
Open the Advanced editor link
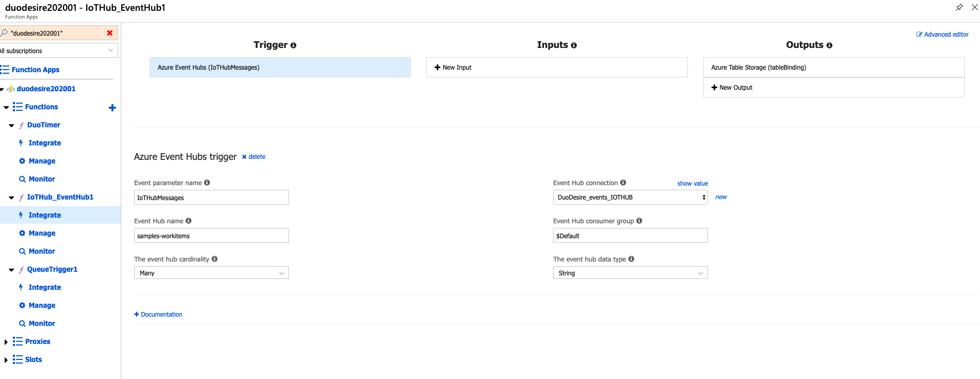(942, 35)
